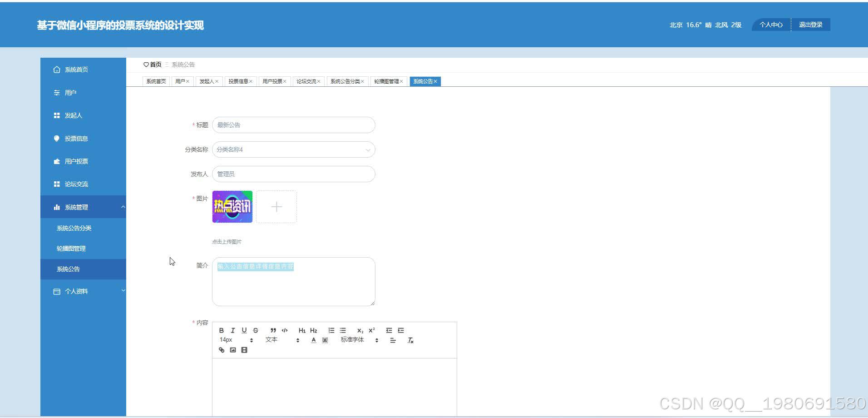Apply subscript formatting
This screenshot has height=418, width=868.
(x=360, y=330)
